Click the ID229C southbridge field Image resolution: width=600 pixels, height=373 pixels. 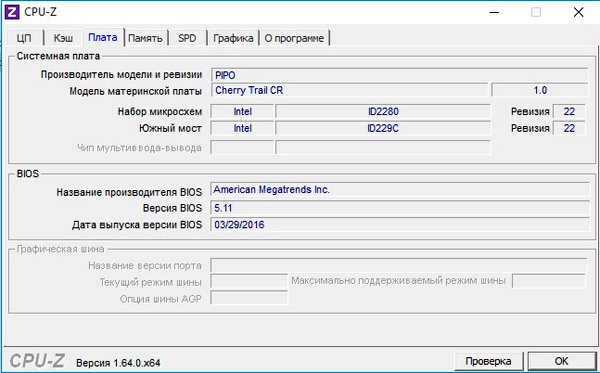[x=383, y=128]
